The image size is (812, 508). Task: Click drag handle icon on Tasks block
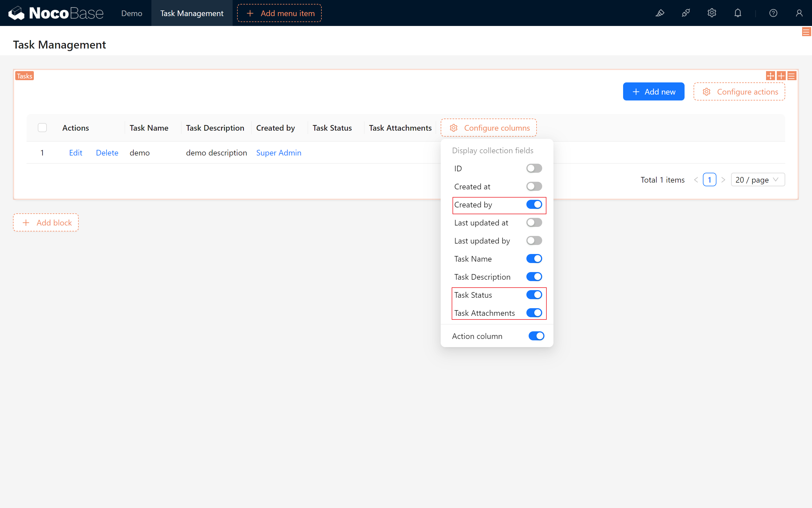[770, 76]
